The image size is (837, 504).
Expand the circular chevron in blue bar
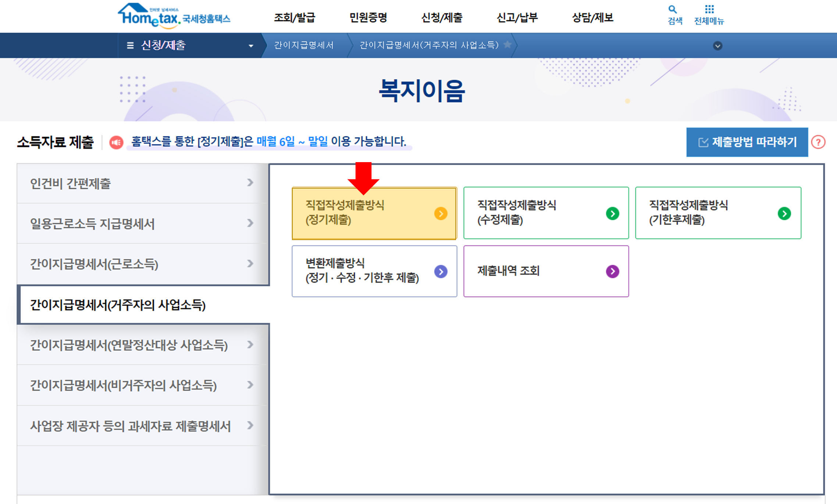click(x=717, y=46)
